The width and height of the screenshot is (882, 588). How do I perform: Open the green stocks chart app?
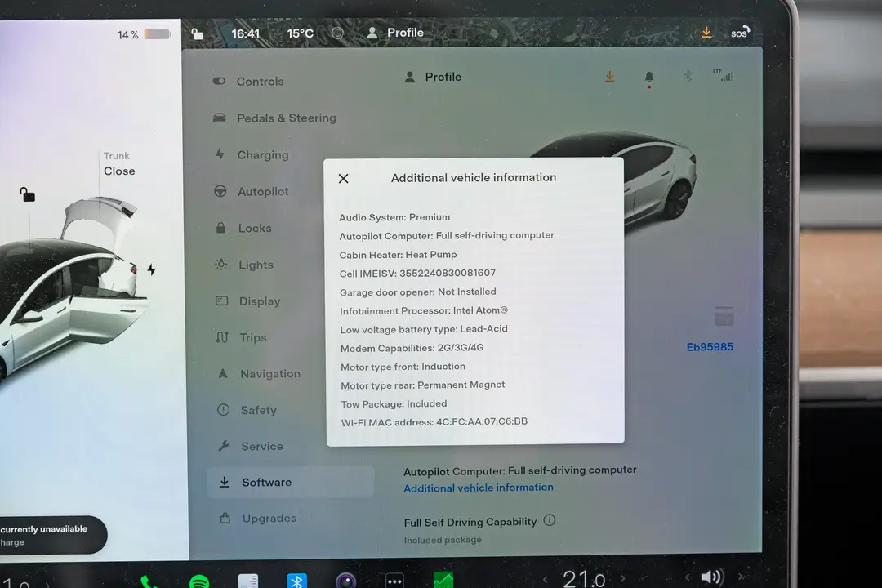point(443,581)
